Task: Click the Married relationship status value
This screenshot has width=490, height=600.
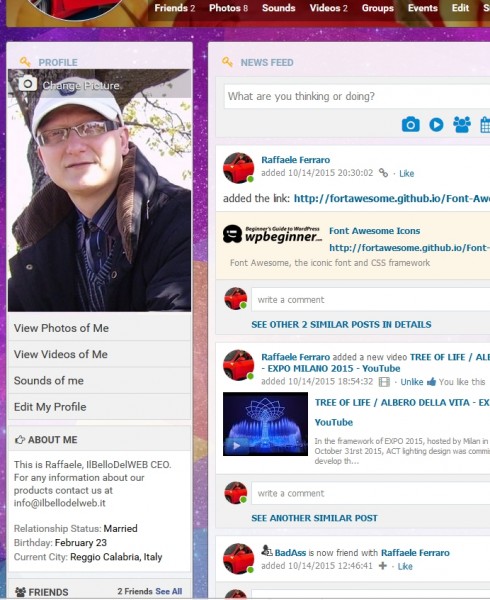Action: pyautogui.click(x=120, y=528)
